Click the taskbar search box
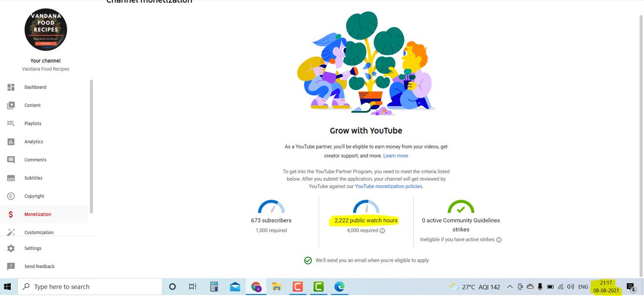 pos(89,287)
